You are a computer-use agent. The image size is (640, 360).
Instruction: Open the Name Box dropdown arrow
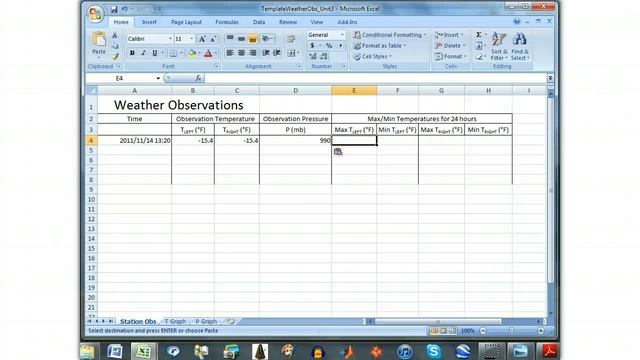pos(158,78)
